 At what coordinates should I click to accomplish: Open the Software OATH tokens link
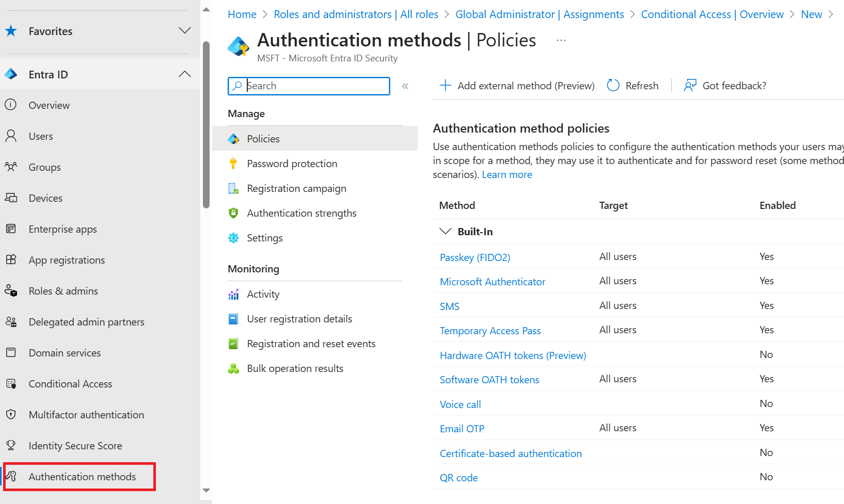pos(489,380)
